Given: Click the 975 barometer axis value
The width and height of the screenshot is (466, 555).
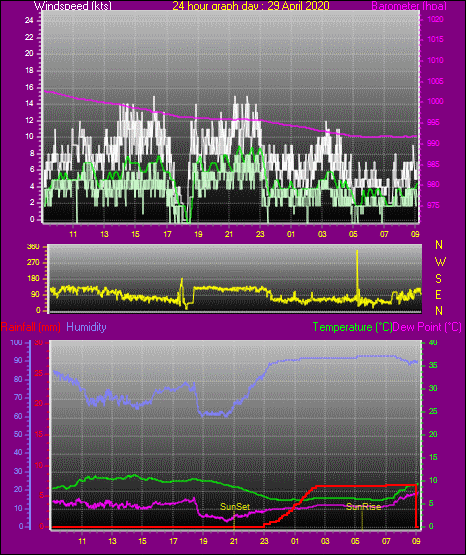Looking at the screenshot, I should click(434, 206).
